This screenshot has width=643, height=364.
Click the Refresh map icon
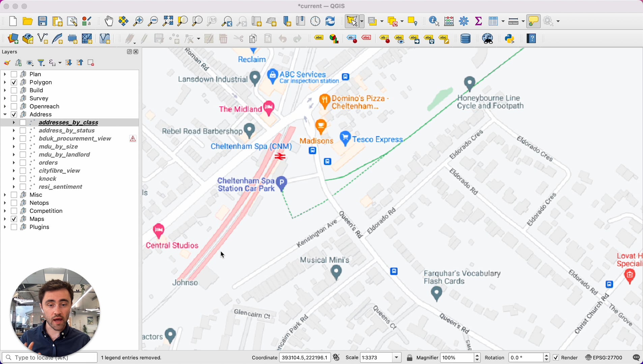(330, 21)
